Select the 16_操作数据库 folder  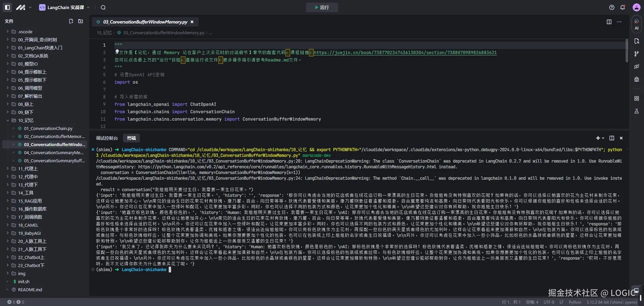click(x=32, y=209)
